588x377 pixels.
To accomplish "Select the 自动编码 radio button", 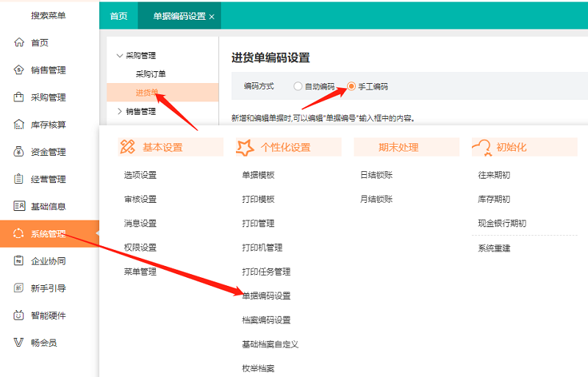I will coord(298,86).
